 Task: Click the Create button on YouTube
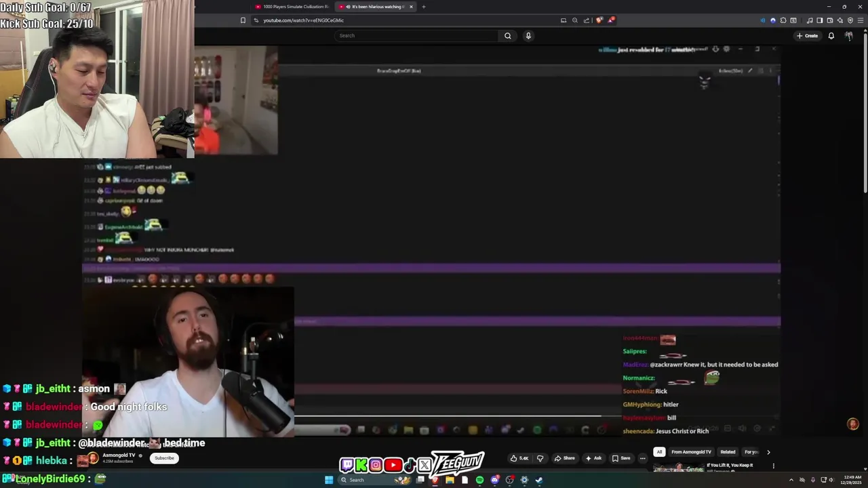click(x=807, y=35)
